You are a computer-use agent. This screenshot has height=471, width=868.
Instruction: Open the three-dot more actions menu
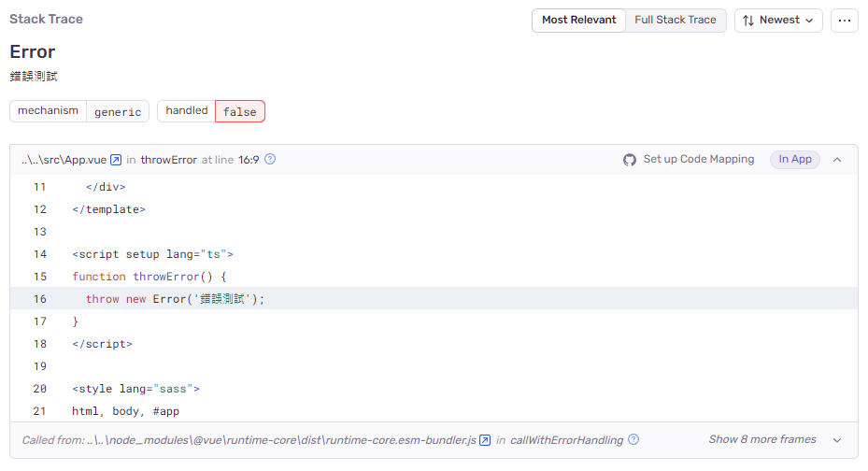[844, 20]
